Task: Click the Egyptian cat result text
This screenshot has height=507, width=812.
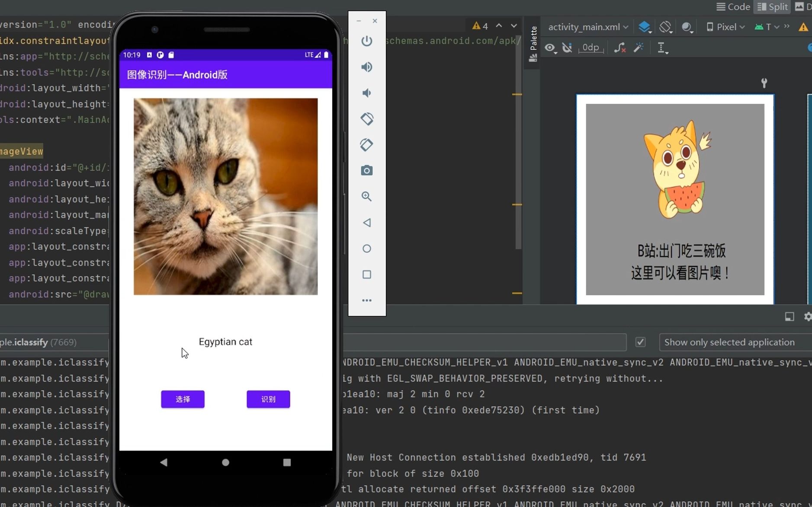Action: point(225,341)
